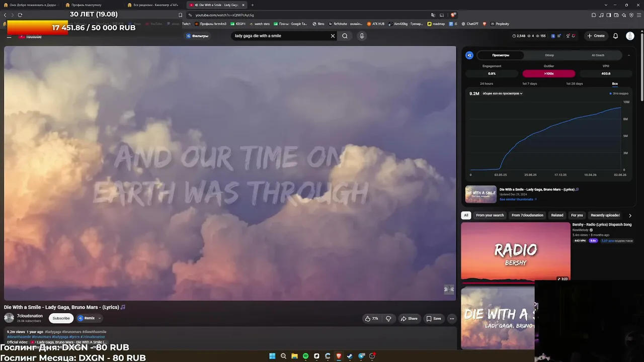Select the 1st 28 days time range
This screenshot has width=644, height=362.
pyautogui.click(x=574, y=83)
